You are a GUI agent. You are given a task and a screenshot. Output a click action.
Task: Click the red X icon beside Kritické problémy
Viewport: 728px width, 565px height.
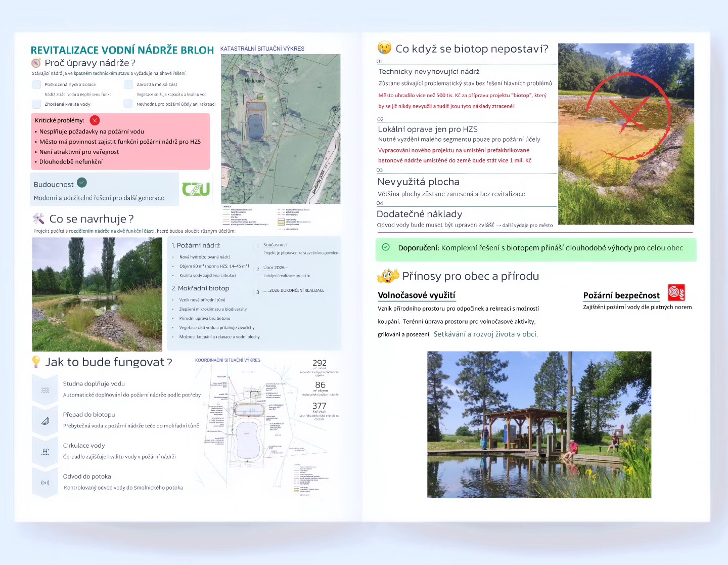(x=95, y=120)
